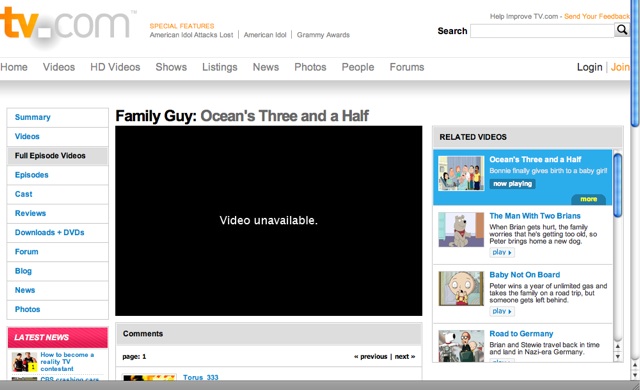Open the TV.com logo homepage
Image resolution: width=640 pixels, height=390 pixels.
coord(65,25)
